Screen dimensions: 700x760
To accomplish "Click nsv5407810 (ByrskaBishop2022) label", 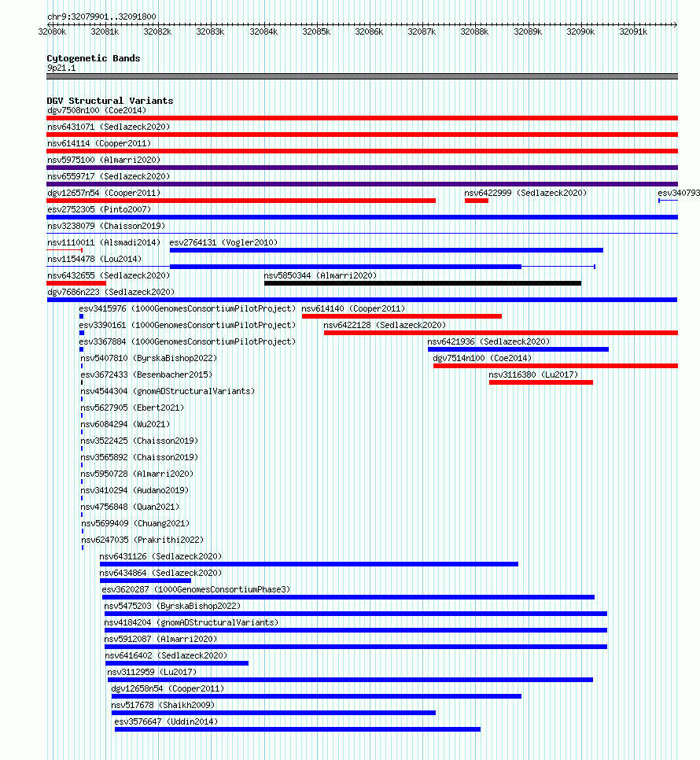I will pyautogui.click(x=149, y=358).
